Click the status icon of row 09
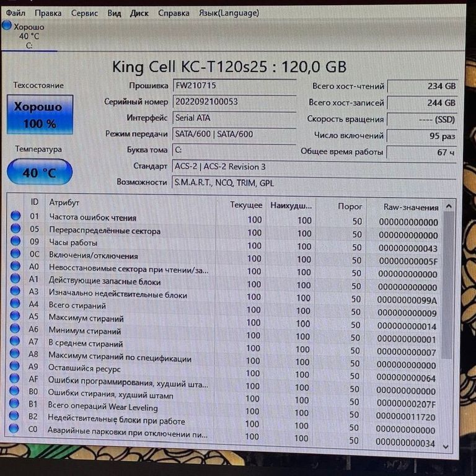The image size is (476, 476). click(x=15, y=241)
